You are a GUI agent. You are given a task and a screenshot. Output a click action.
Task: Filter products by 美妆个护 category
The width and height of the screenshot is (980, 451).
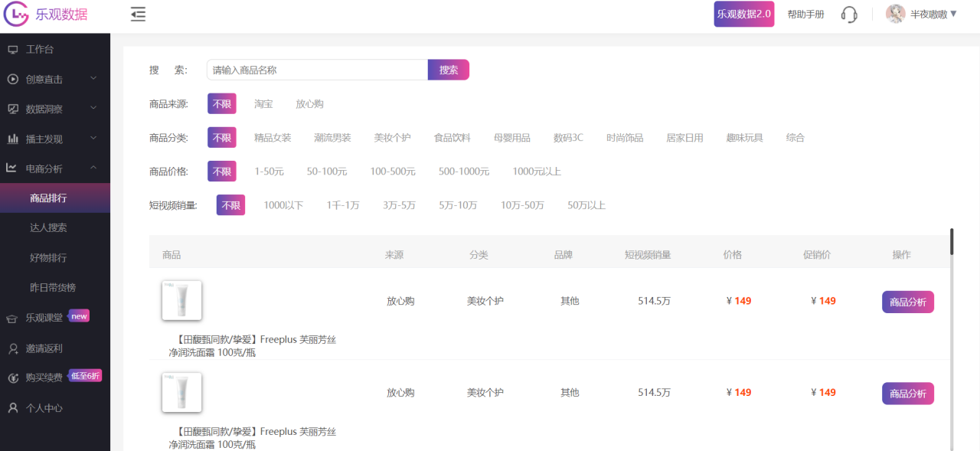coord(393,137)
